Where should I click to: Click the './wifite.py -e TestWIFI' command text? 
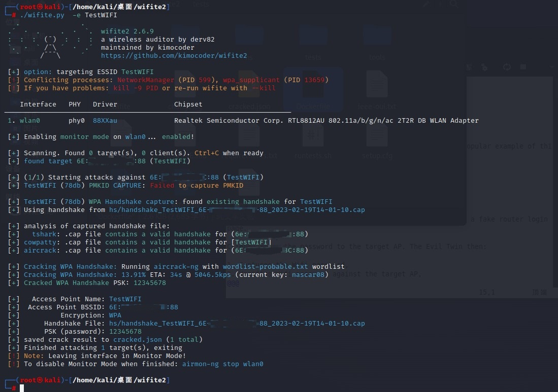[69, 15]
